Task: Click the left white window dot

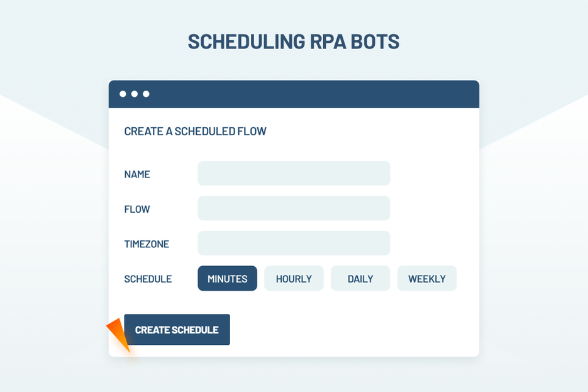Action: (123, 94)
